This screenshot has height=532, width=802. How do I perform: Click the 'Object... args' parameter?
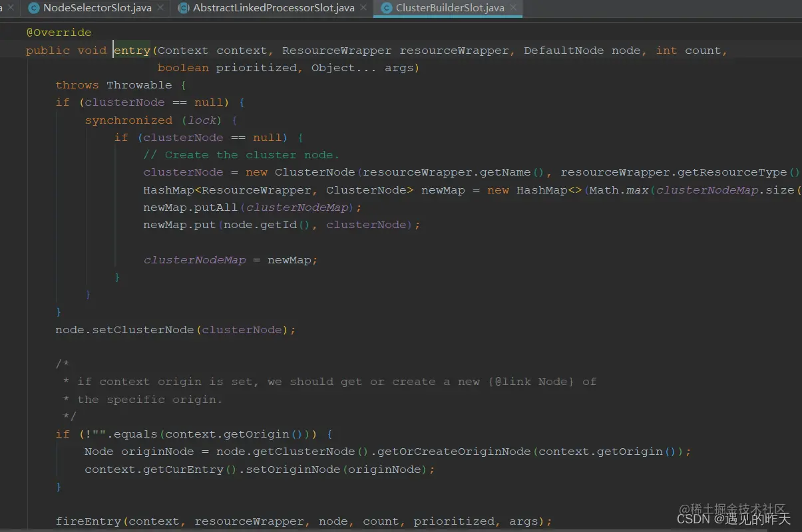[x=362, y=68]
